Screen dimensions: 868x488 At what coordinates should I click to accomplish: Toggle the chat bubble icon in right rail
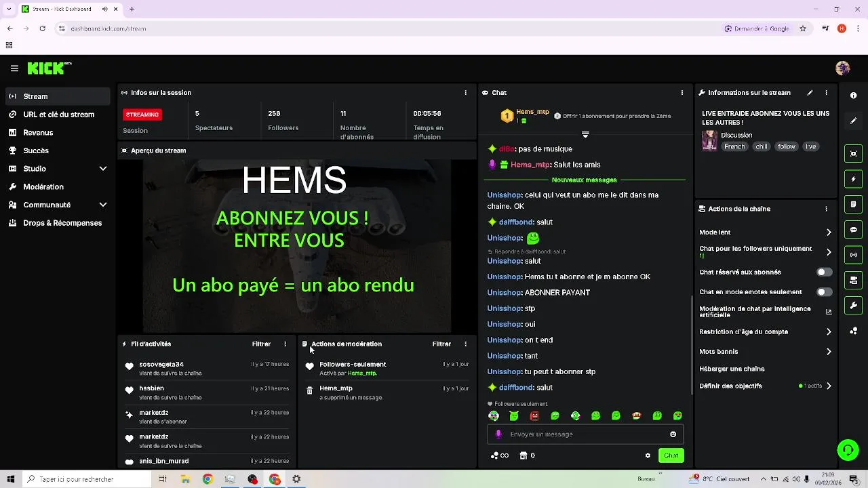coord(853,230)
